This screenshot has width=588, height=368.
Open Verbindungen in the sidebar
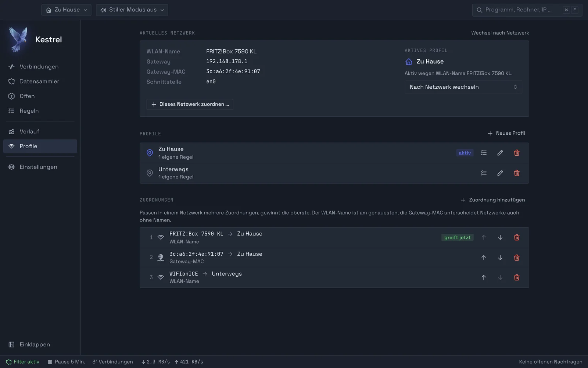pyautogui.click(x=40, y=67)
